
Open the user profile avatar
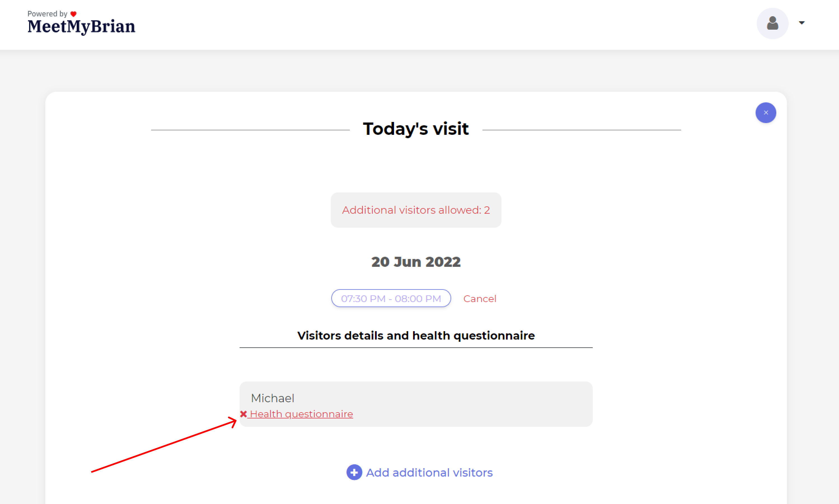point(772,23)
